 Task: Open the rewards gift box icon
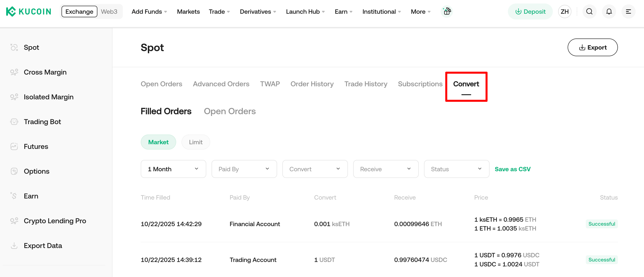[x=447, y=12]
